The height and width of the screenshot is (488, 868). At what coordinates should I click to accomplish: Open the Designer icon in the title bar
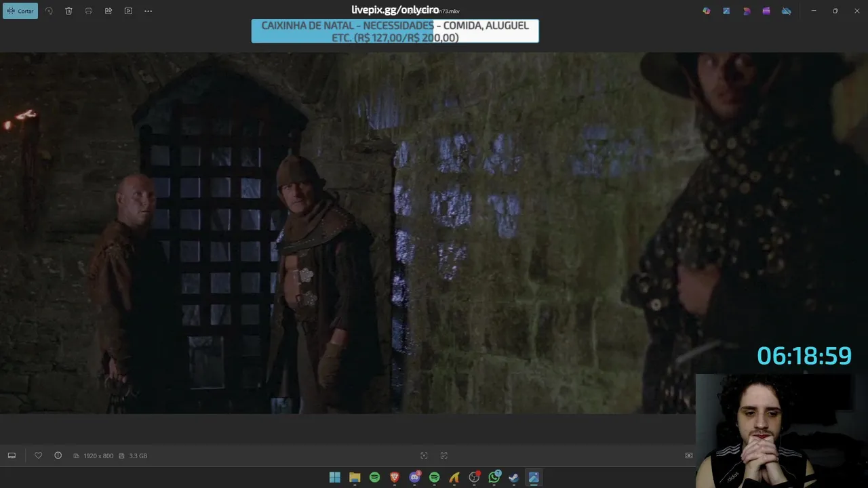click(747, 11)
